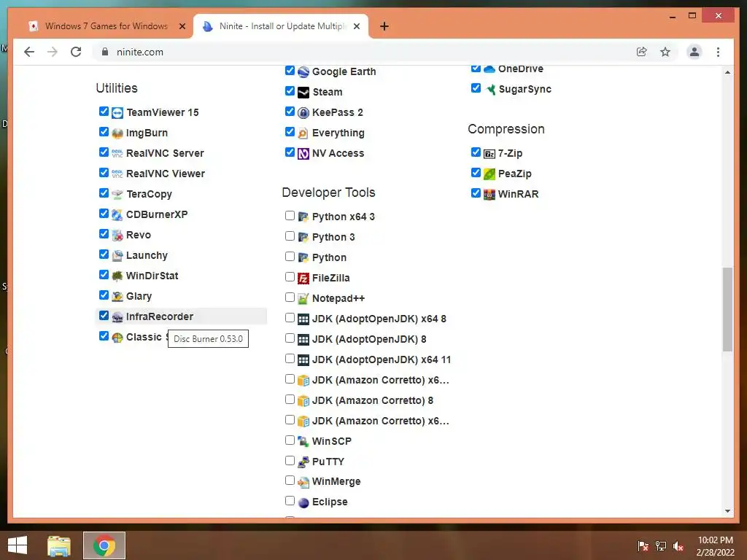Click the WinRAR books icon
This screenshot has height=560, width=747.
click(x=489, y=194)
